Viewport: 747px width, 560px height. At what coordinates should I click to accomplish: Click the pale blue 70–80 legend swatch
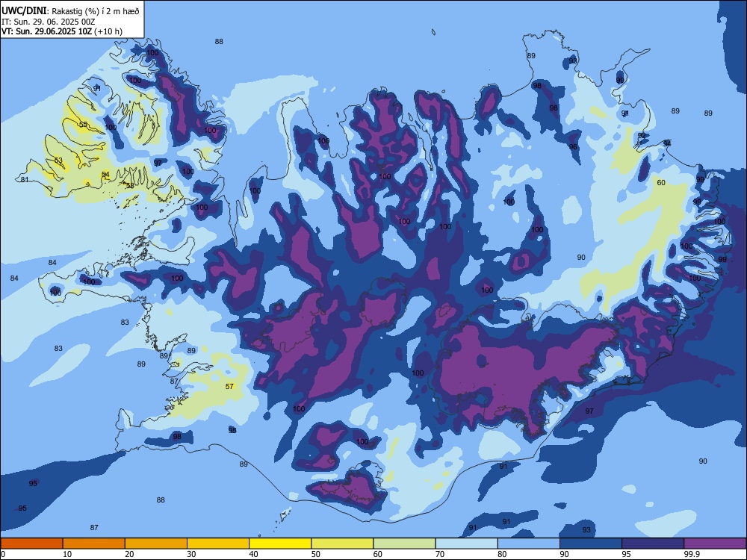466,544
